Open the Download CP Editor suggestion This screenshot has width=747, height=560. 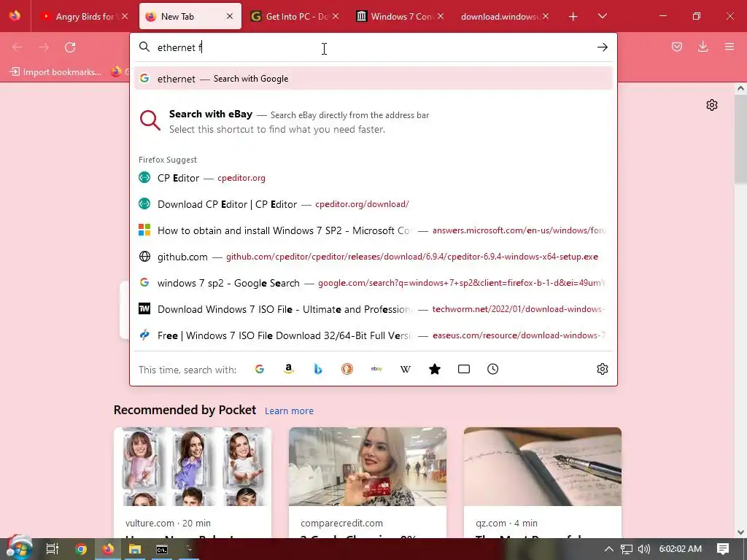[373, 204]
